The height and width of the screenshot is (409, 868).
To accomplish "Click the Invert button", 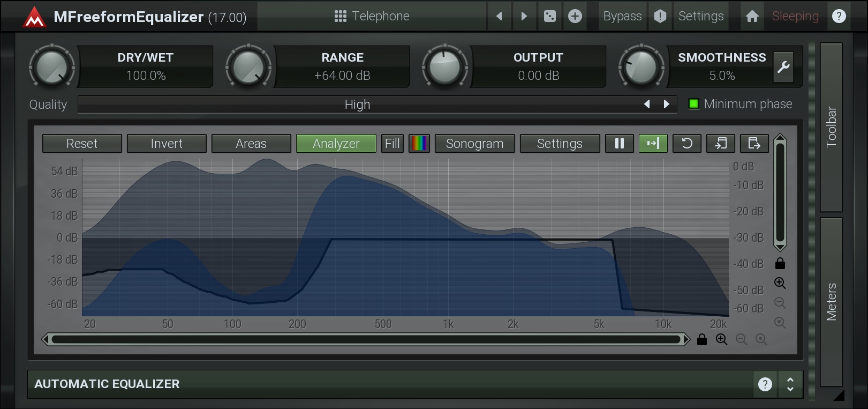I will click(167, 144).
